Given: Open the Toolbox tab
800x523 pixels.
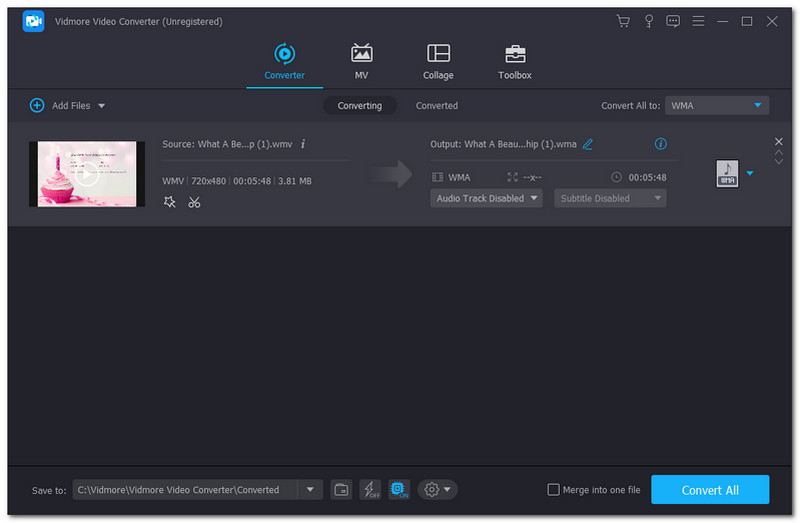Looking at the screenshot, I should pos(515,62).
